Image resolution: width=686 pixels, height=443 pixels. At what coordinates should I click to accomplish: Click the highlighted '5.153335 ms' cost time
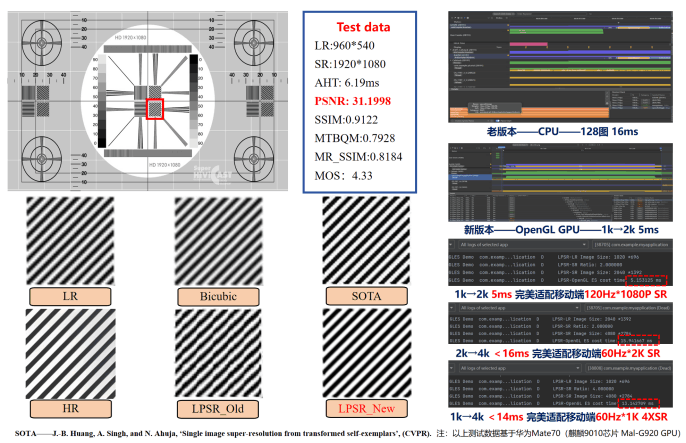646,280
